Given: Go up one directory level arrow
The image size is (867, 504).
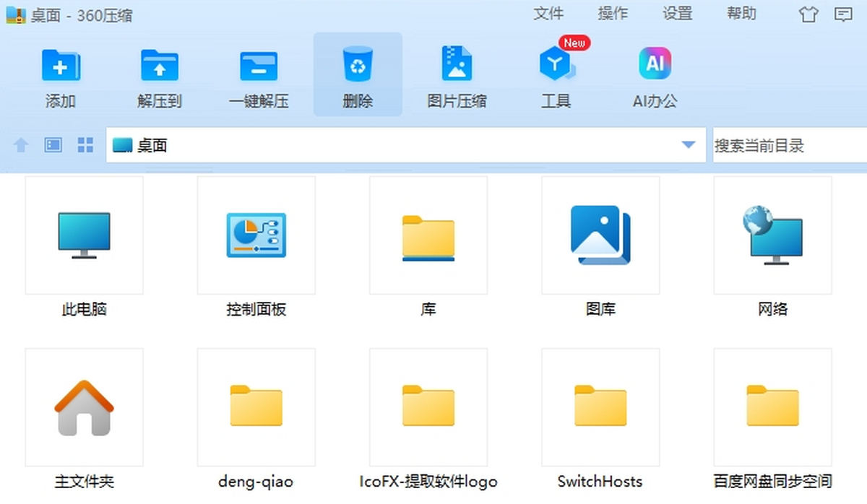Looking at the screenshot, I should (21, 145).
